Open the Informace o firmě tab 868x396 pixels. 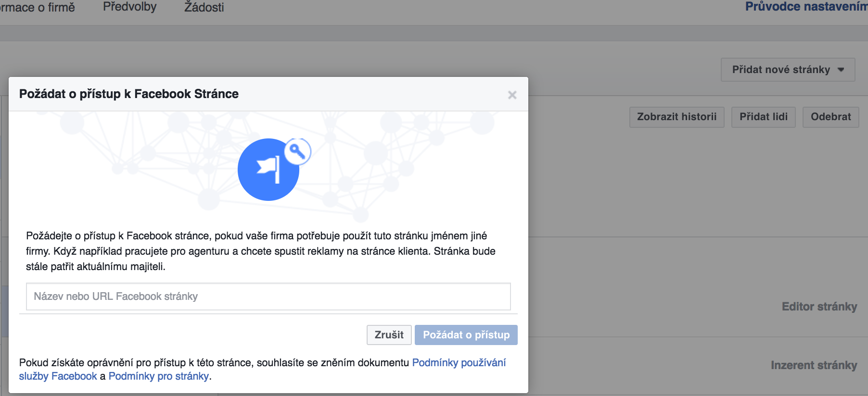point(38,7)
